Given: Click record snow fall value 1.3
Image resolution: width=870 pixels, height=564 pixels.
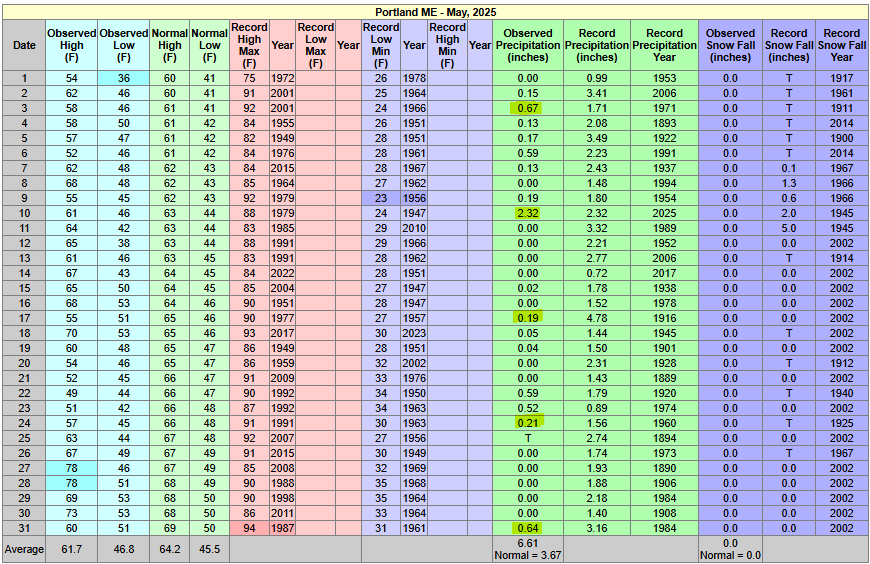Looking at the screenshot, I should click(789, 183).
